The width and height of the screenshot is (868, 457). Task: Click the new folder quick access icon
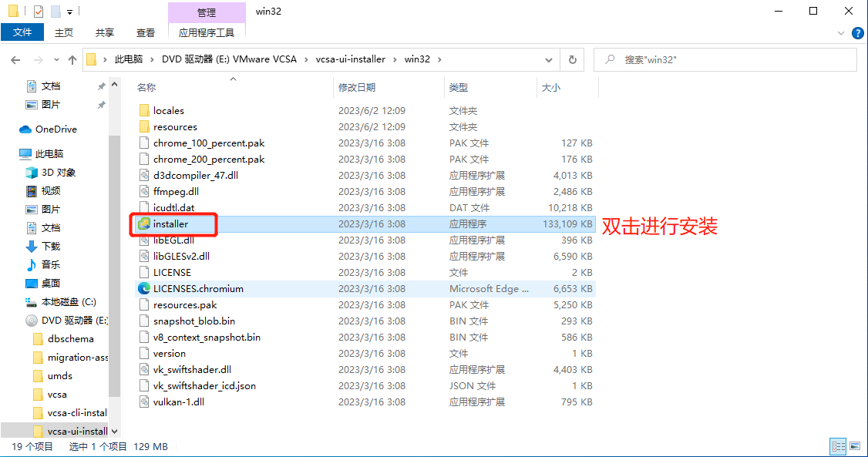[x=56, y=11]
